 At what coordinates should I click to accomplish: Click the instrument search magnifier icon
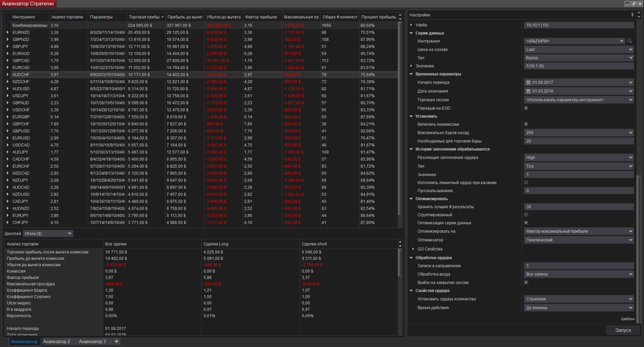click(x=630, y=41)
